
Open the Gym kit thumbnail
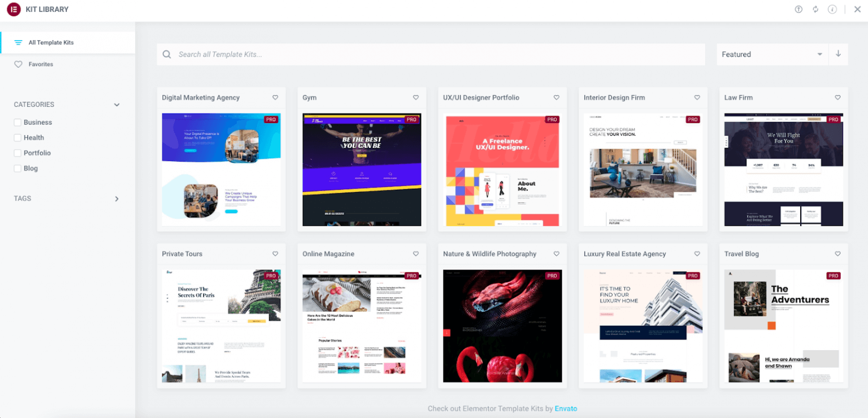click(362, 169)
